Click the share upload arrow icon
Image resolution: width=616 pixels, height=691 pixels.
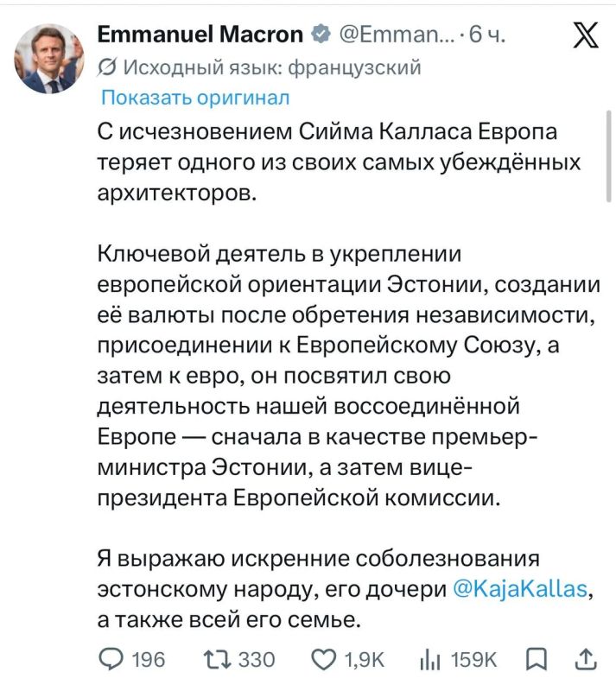point(586,659)
